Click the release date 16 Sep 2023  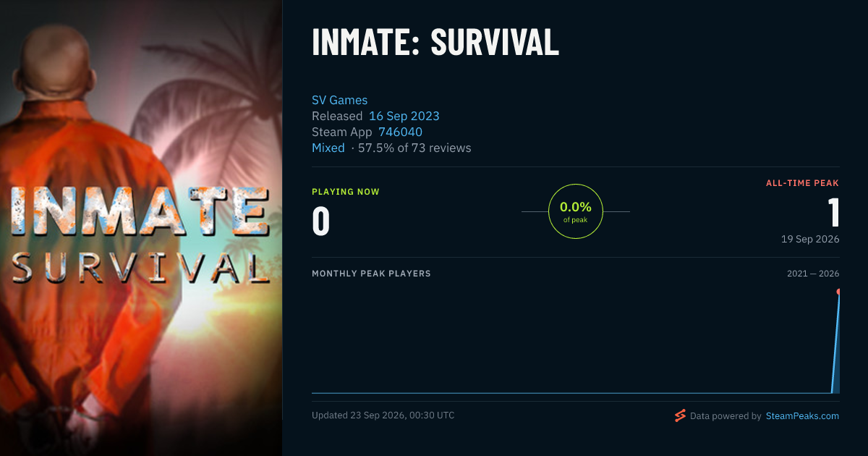click(404, 116)
